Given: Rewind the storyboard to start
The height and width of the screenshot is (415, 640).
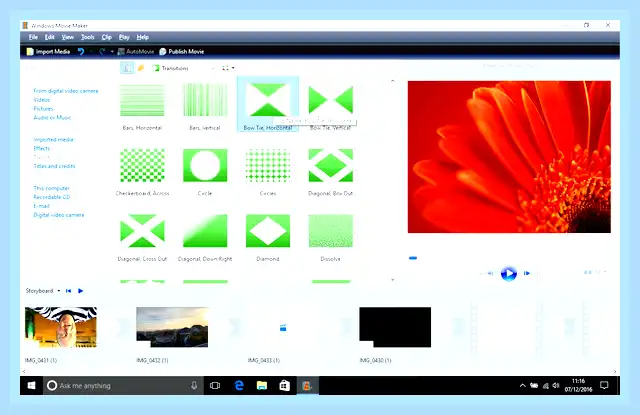Looking at the screenshot, I should tap(69, 291).
